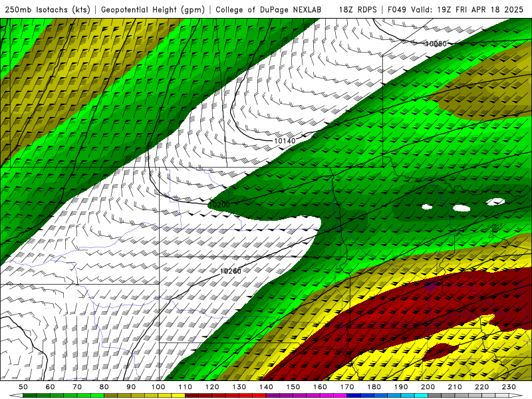
Task: Click the magenta legend swatch below 160
Action: pyautogui.click(x=327, y=396)
